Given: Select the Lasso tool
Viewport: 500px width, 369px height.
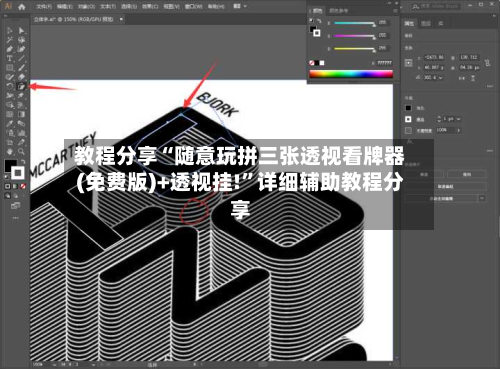Looking at the screenshot, I should (21, 40).
